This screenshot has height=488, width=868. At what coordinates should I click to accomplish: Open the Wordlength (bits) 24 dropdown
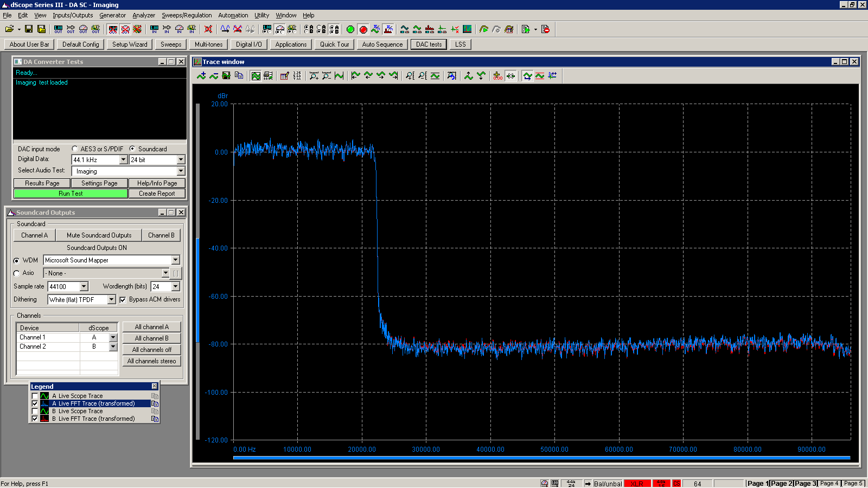[x=175, y=286]
